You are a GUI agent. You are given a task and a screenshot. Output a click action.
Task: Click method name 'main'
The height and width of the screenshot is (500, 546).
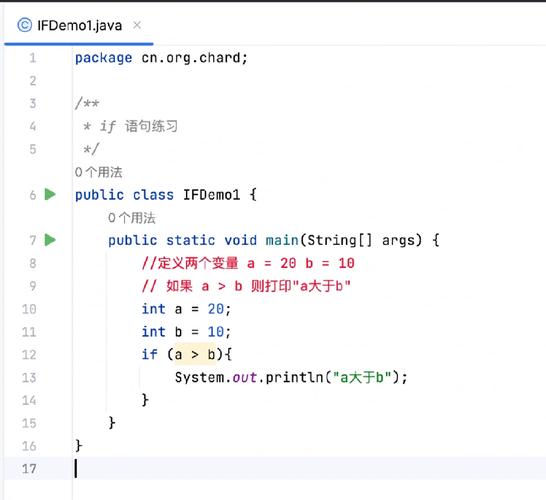point(282,240)
